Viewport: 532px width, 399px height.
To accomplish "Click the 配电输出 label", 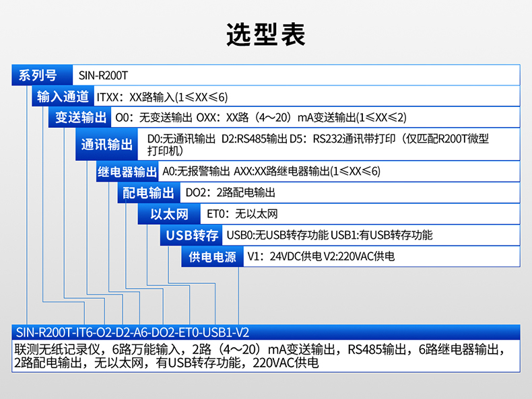I will [149, 193].
